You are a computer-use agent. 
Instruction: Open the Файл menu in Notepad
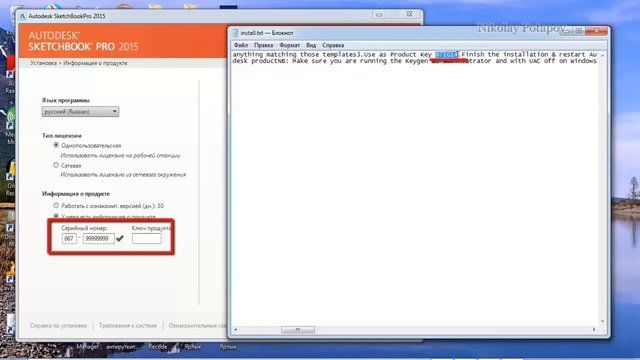(241, 45)
